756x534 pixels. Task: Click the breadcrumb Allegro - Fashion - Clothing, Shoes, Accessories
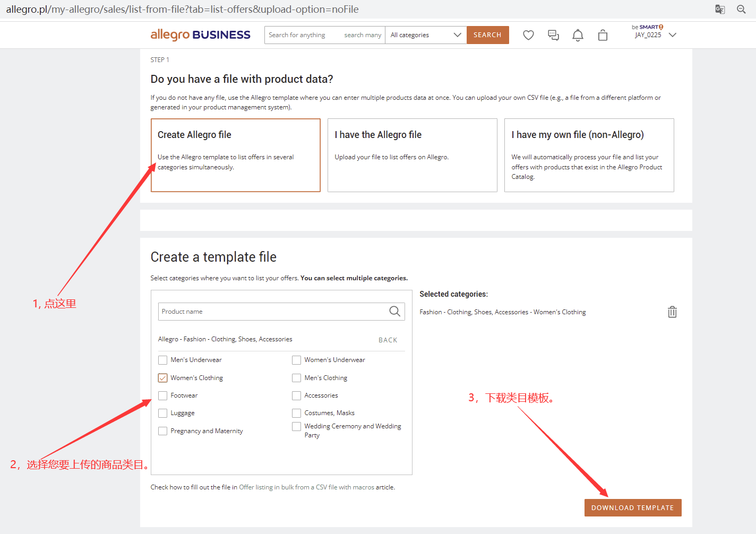click(x=225, y=339)
